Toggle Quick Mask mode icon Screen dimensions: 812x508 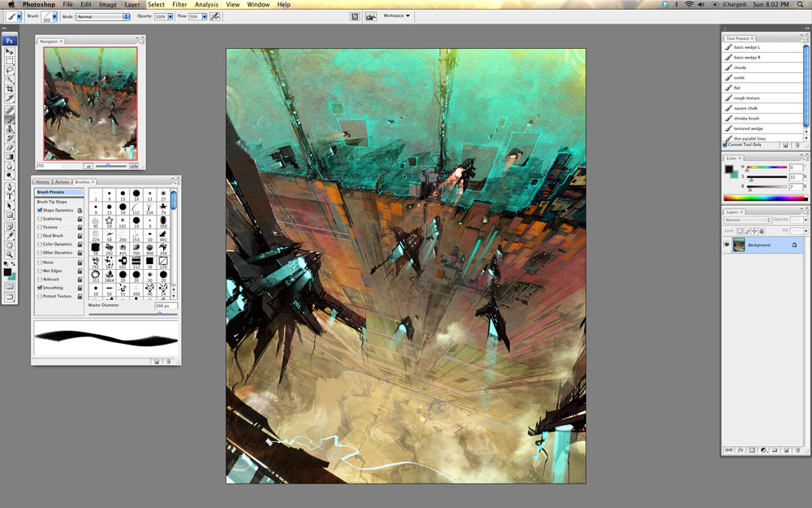(9, 286)
